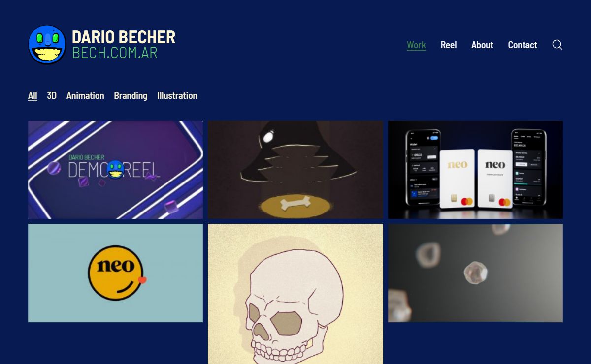591x364 pixels.
Task: Navigate to the Contact page
Action: (523, 45)
